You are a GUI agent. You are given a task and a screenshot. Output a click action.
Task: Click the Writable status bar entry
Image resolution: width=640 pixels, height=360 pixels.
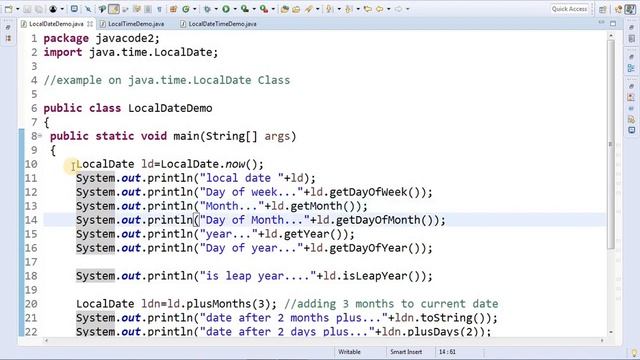[x=349, y=352]
